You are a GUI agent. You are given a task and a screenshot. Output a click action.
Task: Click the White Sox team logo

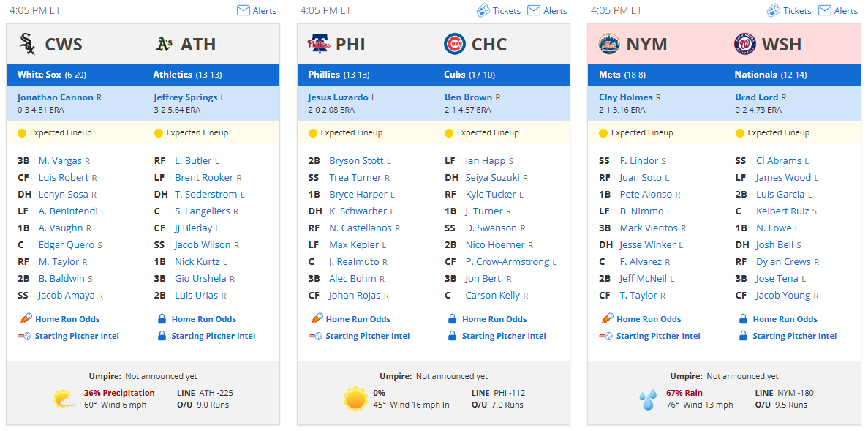(28, 44)
